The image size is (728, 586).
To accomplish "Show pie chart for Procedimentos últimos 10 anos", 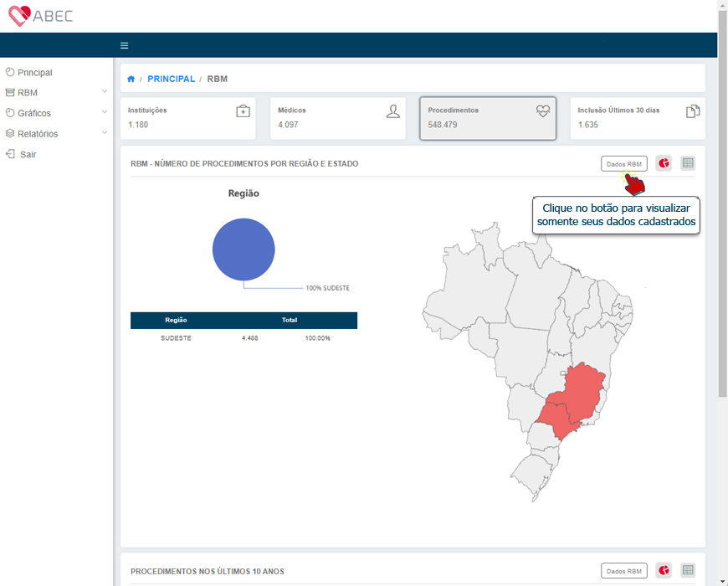I will tap(664, 570).
